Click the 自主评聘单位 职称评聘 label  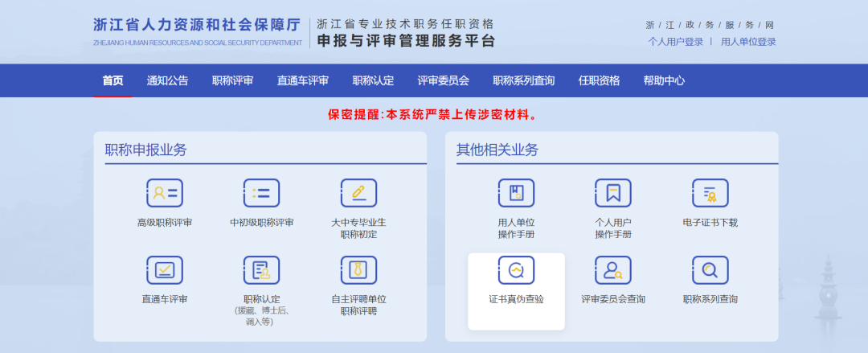(358, 305)
